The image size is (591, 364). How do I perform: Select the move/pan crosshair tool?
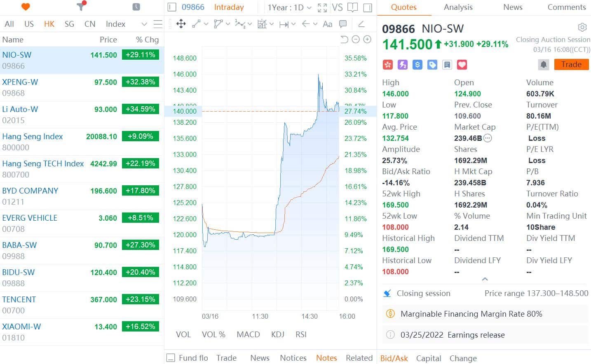(x=181, y=24)
